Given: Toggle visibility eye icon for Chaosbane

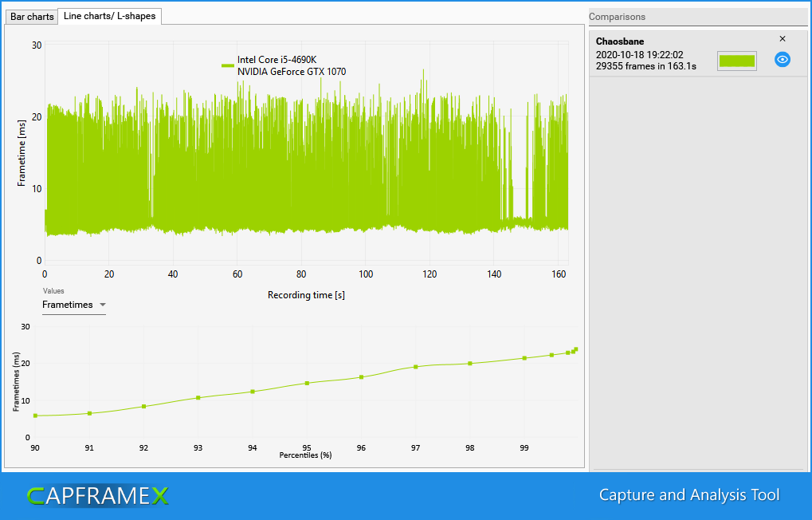Looking at the screenshot, I should coord(783,60).
